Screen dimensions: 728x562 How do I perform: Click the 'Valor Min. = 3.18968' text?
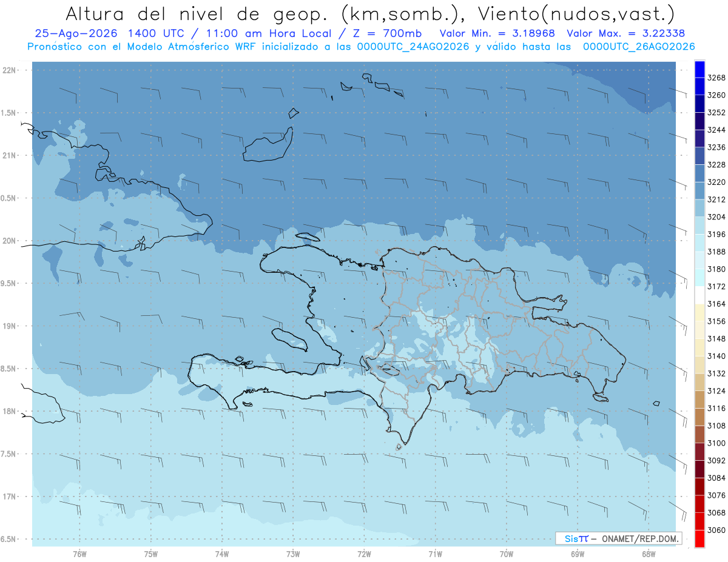click(497, 33)
